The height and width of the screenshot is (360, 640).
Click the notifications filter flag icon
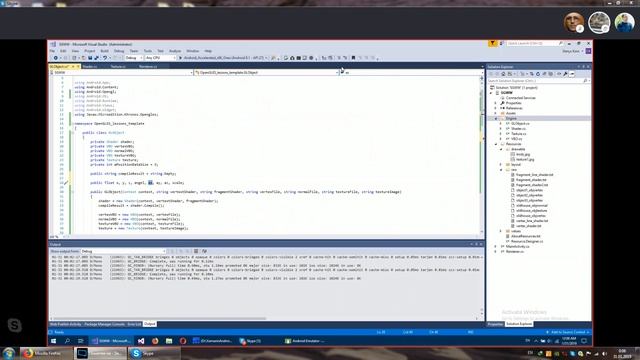point(493,43)
